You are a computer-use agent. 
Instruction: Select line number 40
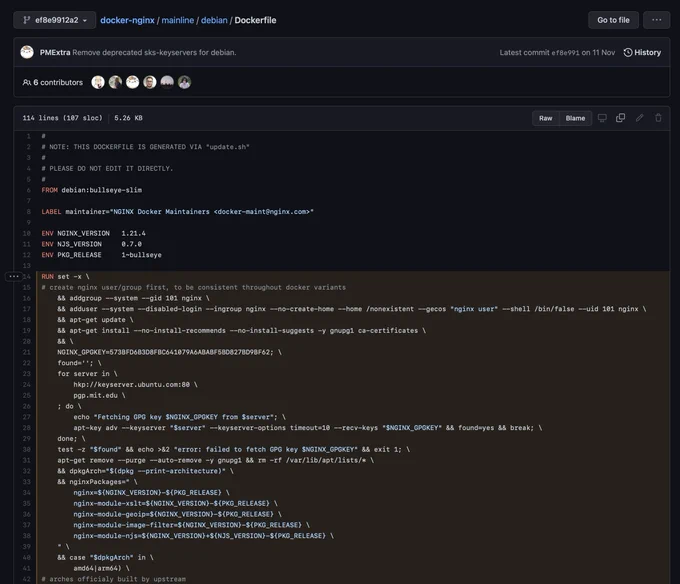click(x=26, y=558)
